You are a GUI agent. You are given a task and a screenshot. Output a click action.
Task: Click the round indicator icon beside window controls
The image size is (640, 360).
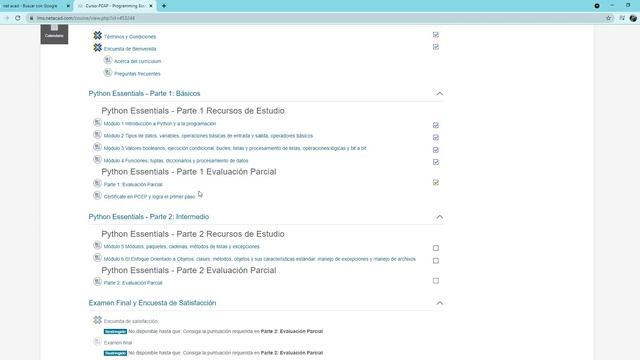(597, 6)
